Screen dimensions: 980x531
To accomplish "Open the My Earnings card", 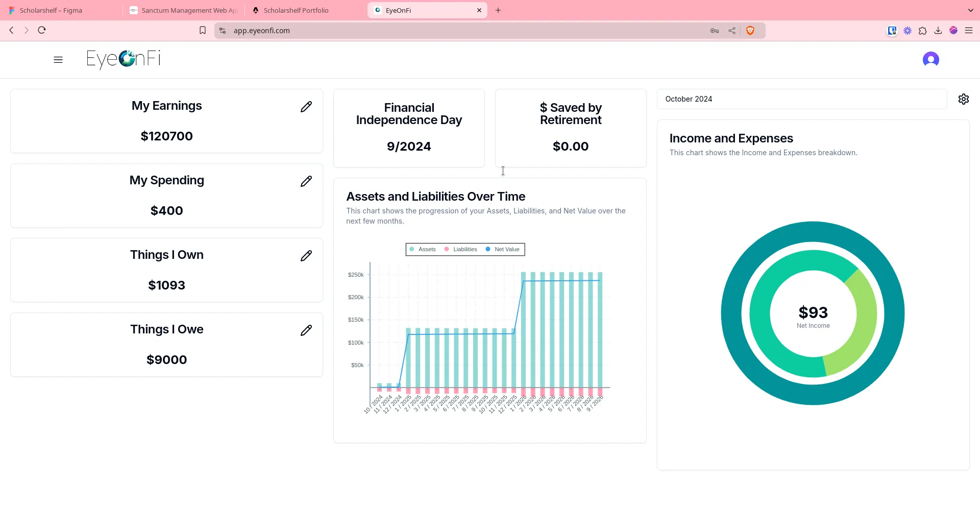I will click(167, 121).
